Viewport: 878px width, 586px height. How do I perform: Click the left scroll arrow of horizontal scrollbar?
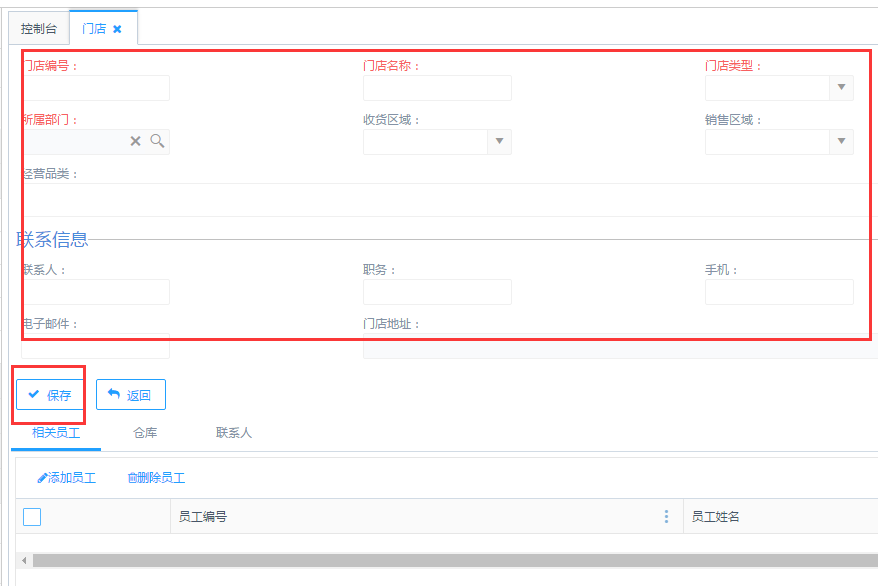(24, 561)
